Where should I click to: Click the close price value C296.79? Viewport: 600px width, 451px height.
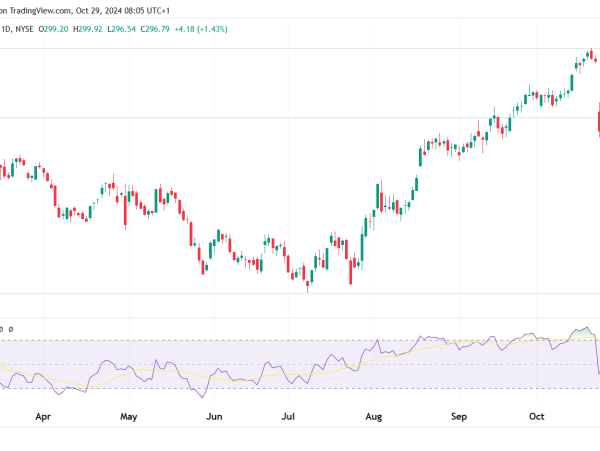coord(155,29)
